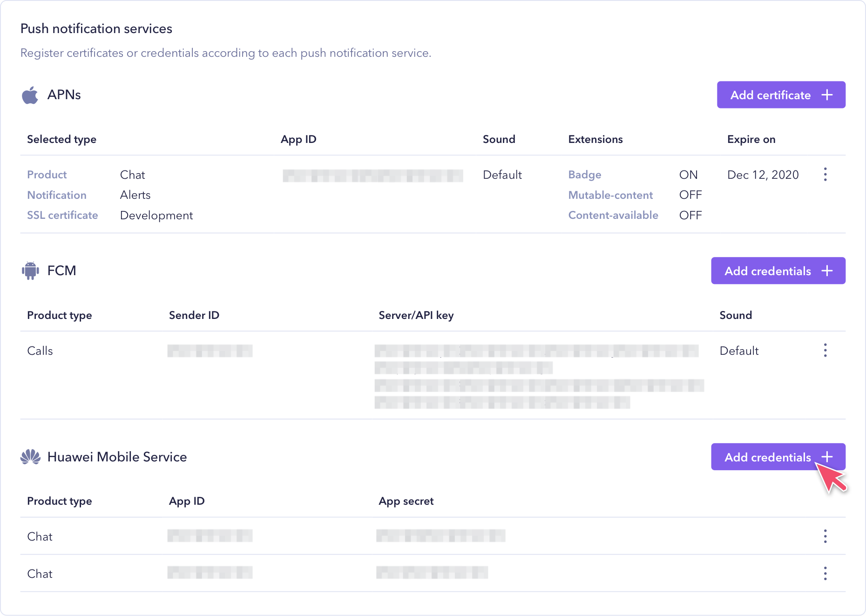Click the blurred App ID in APNs row
Viewport: 866px width, 616px height.
pyautogui.click(x=373, y=176)
